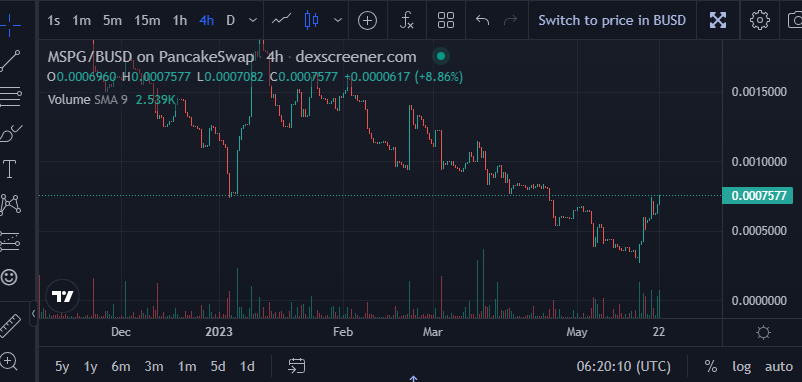802x382 pixels.
Task: Open the compare or add symbol button
Action: [367, 20]
